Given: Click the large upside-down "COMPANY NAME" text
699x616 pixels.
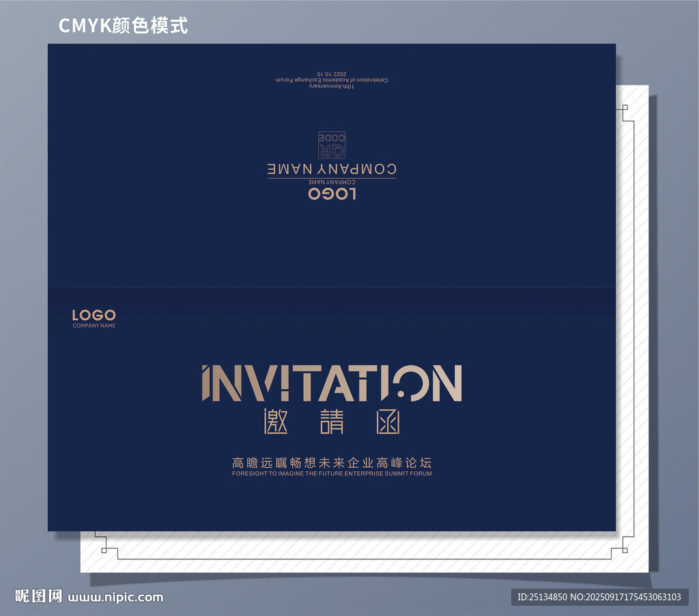Looking at the screenshot, I should (332, 169).
